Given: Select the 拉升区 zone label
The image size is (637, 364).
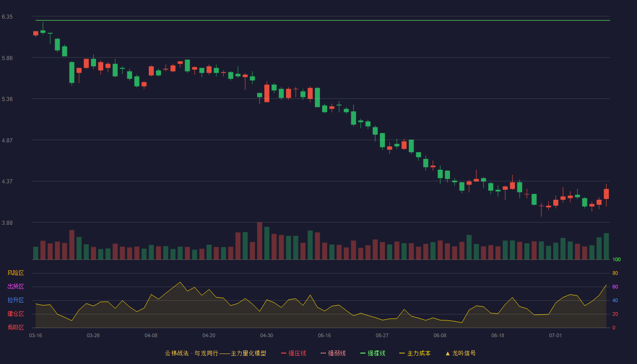Looking at the screenshot, I should [x=15, y=300].
